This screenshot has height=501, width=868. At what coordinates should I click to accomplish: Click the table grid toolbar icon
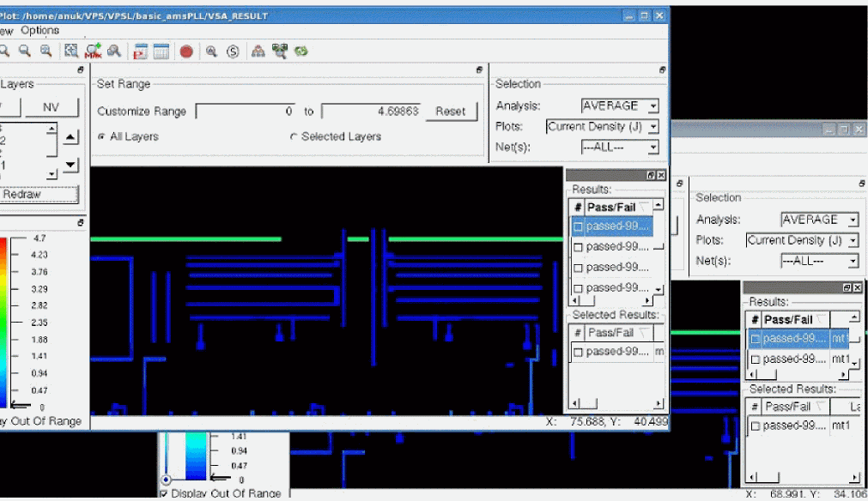click(x=161, y=51)
